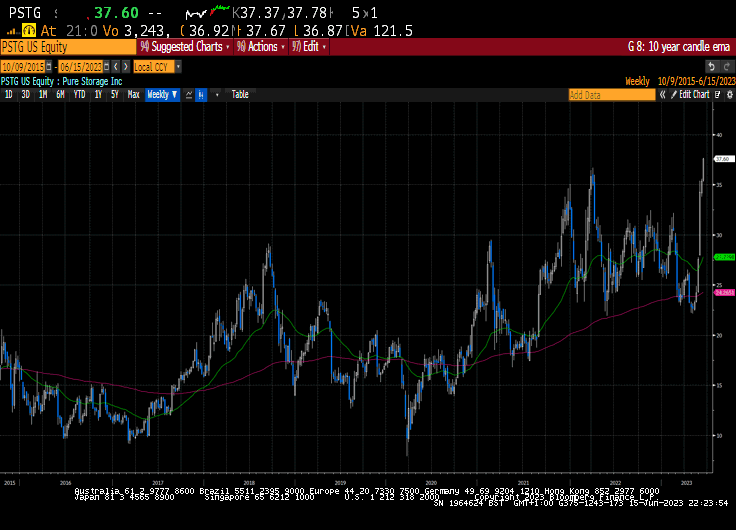This screenshot has height=530, width=736.
Task: Open the Actions menu
Action: (263, 46)
